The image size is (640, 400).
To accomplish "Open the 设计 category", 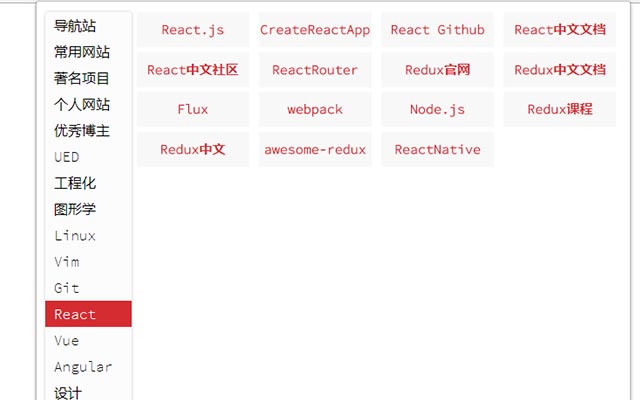I will (88, 392).
